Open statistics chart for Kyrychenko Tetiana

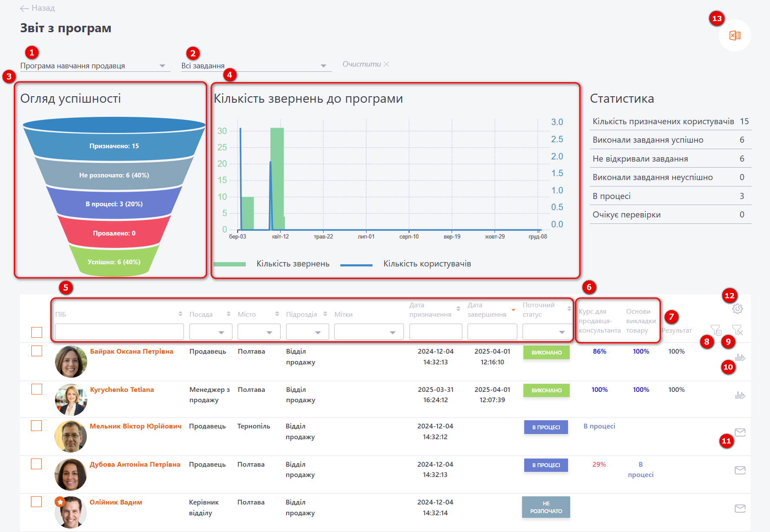point(739,395)
